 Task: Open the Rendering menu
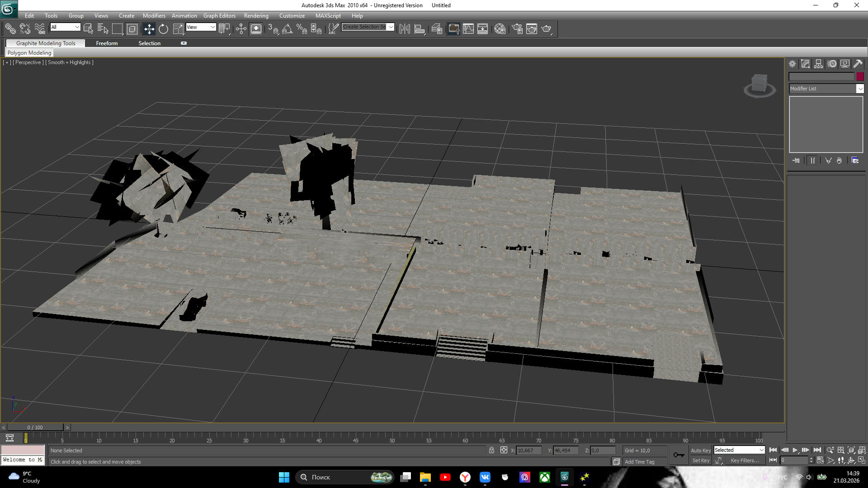256,15
